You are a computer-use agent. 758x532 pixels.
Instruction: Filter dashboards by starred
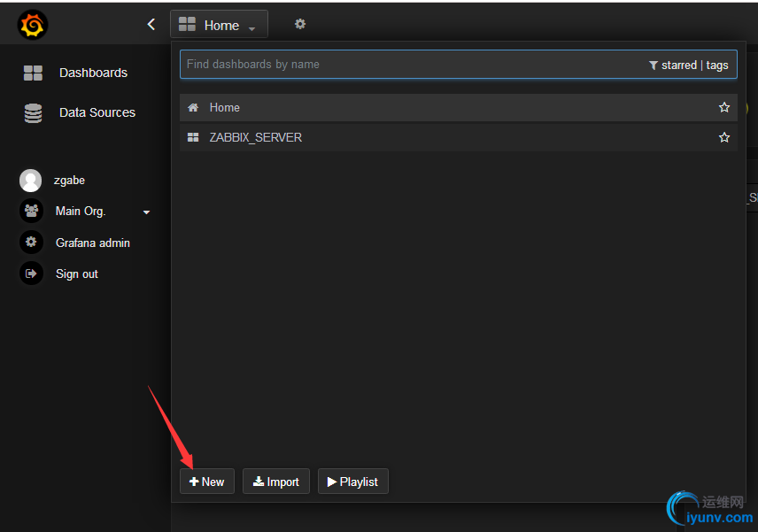pyautogui.click(x=678, y=66)
